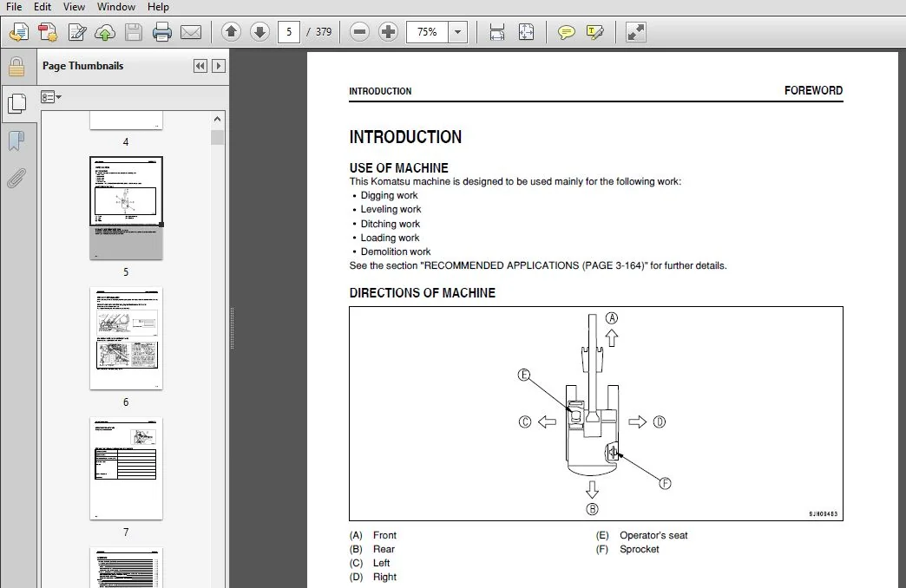Open the Edit menu

tap(43, 7)
